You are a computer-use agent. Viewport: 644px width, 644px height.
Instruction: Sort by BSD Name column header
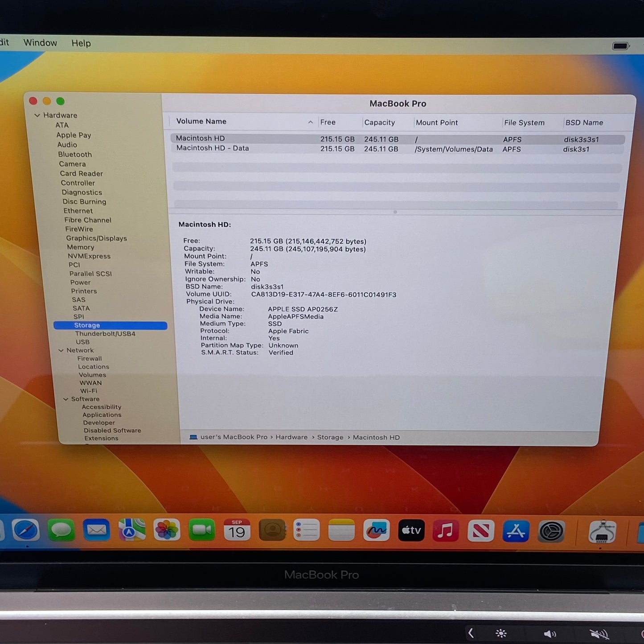point(584,123)
